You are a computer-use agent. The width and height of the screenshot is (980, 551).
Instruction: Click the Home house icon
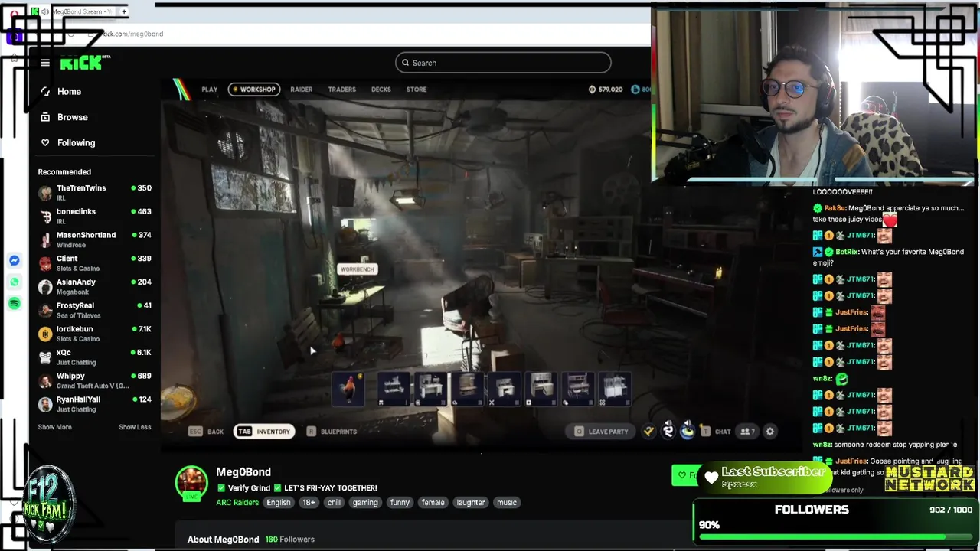pyautogui.click(x=45, y=91)
